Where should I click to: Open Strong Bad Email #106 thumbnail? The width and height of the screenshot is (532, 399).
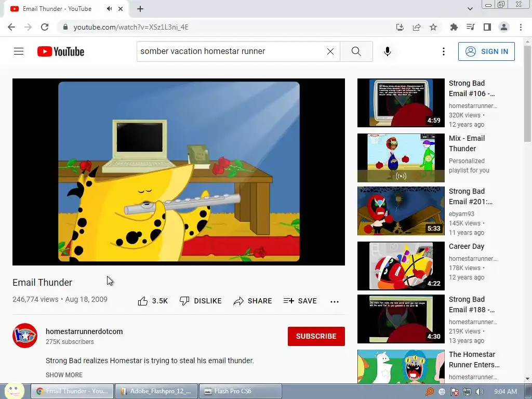coord(401,103)
